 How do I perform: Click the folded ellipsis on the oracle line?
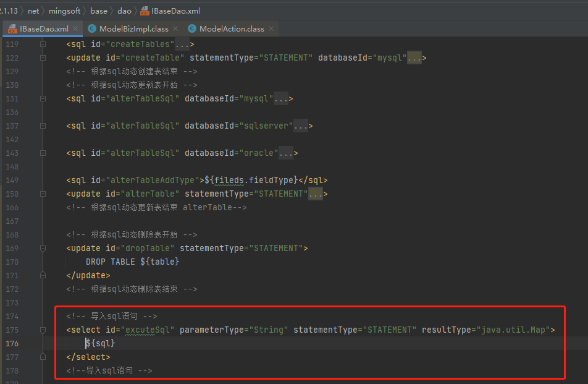(286, 153)
